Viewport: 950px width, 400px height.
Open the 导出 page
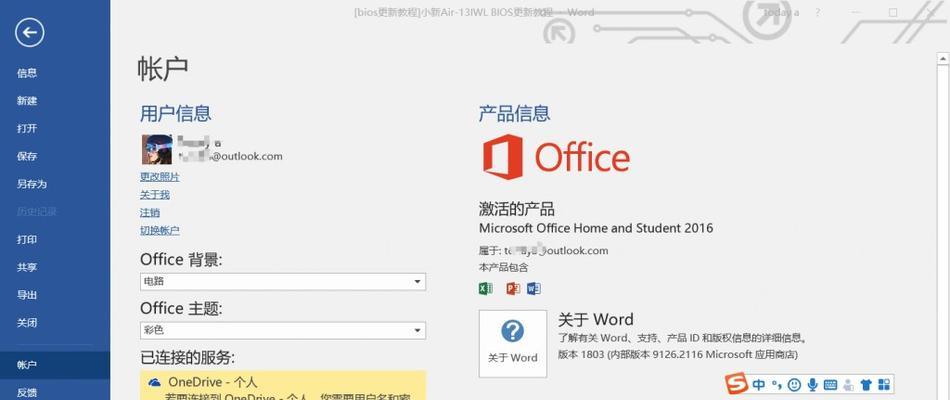(27, 295)
